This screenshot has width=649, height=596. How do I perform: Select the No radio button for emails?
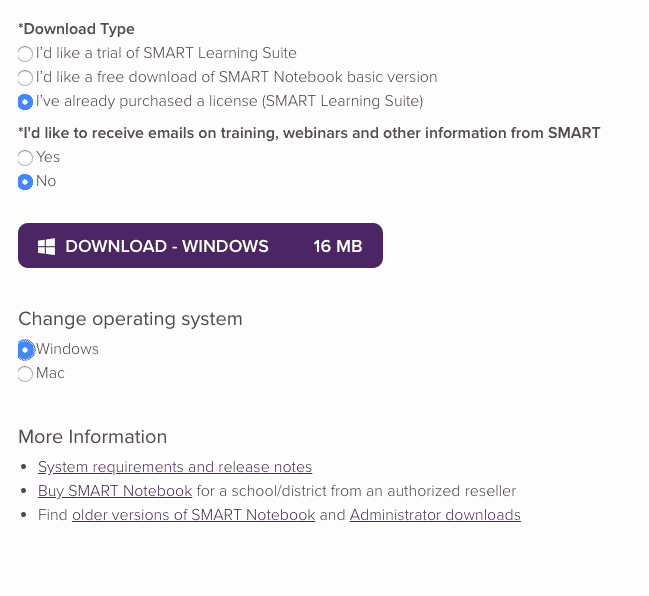pyautogui.click(x=25, y=182)
